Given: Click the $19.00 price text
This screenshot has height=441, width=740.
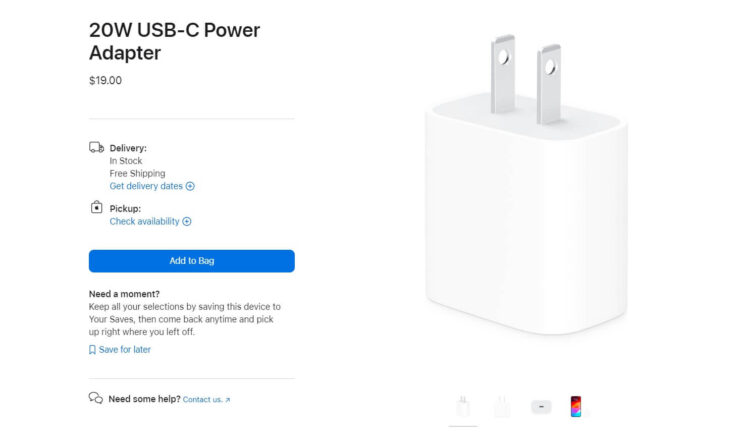Looking at the screenshot, I should pyautogui.click(x=105, y=80).
